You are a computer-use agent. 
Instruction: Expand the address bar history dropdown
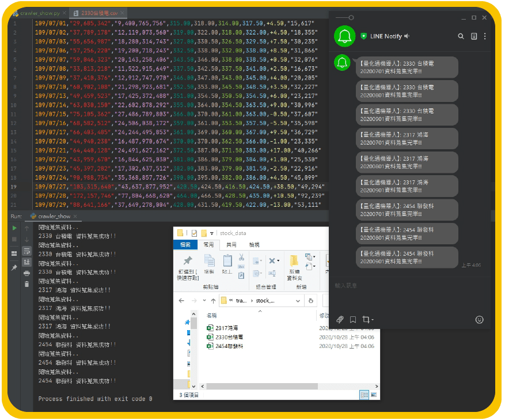point(298,301)
